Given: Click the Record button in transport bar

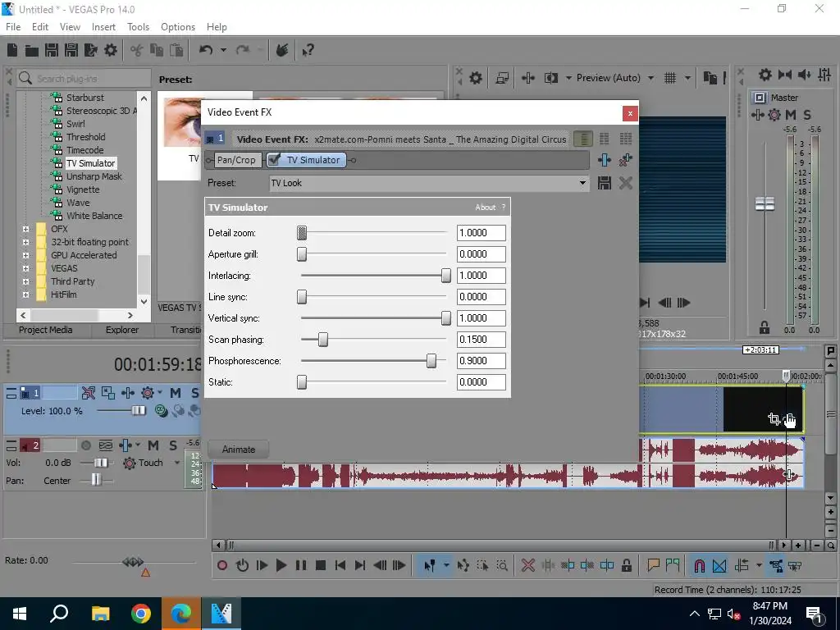Looking at the screenshot, I should [221, 565].
